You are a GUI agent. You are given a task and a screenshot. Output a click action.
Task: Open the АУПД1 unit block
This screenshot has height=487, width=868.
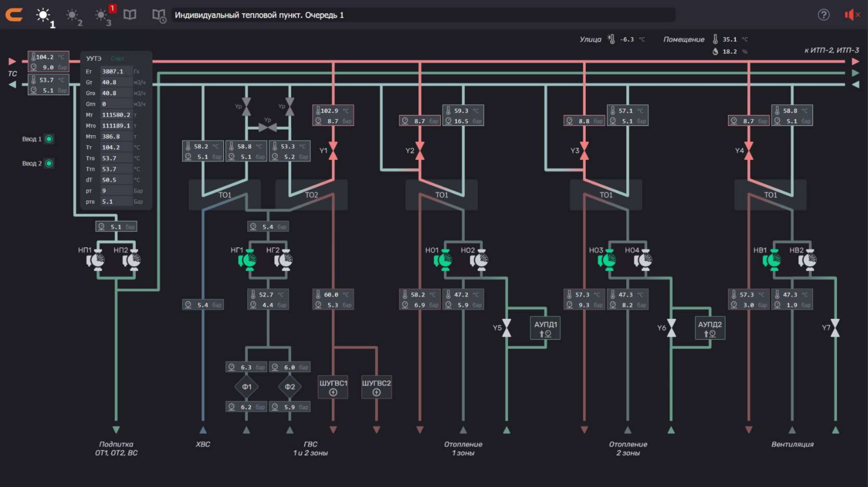(x=545, y=328)
